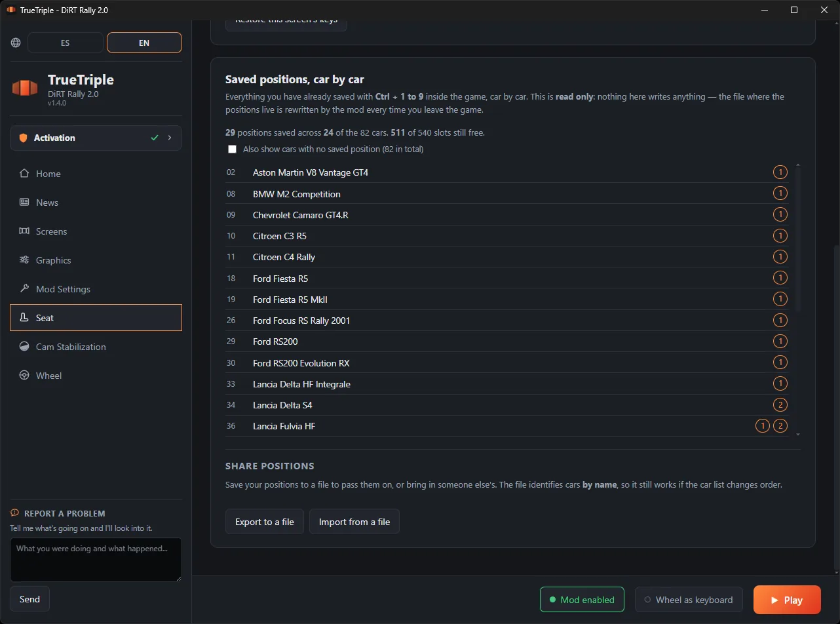This screenshot has height=624, width=840.
Task: Open the Wheel page
Action: (96, 376)
